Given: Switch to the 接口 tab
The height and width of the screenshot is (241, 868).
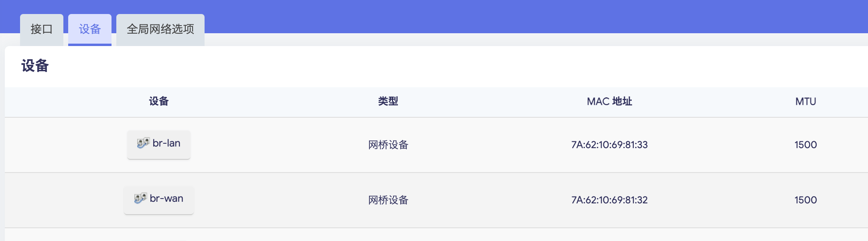Looking at the screenshot, I should click(x=42, y=29).
